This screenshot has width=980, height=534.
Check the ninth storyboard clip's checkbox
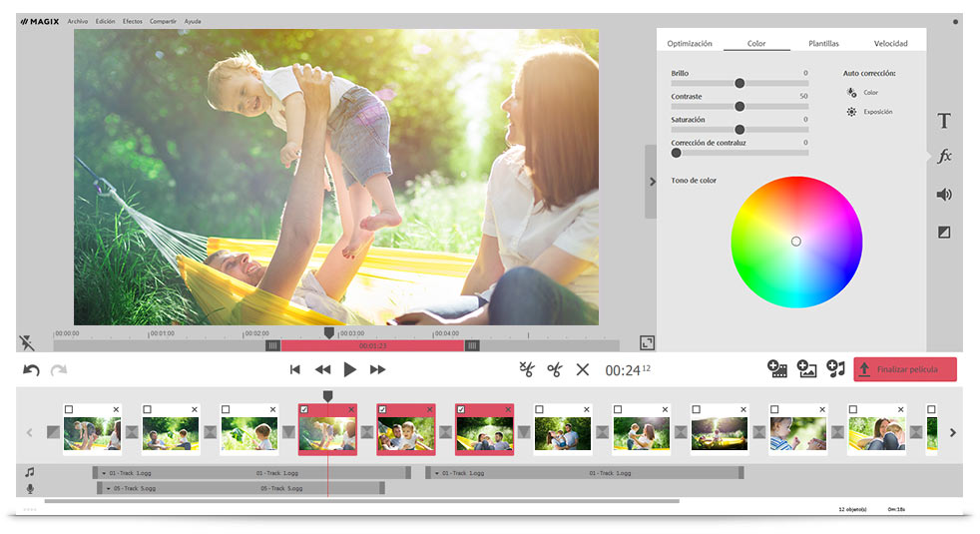697,409
